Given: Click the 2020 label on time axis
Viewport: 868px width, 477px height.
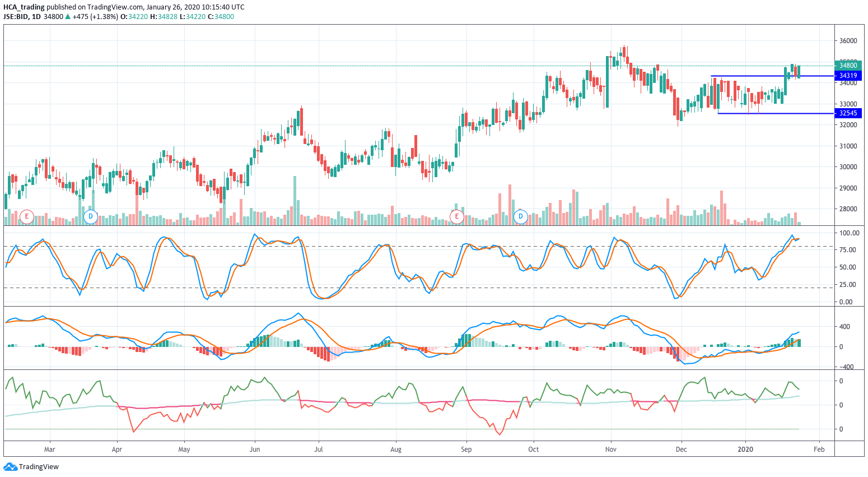Looking at the screenshot, I should pos(746,450).
